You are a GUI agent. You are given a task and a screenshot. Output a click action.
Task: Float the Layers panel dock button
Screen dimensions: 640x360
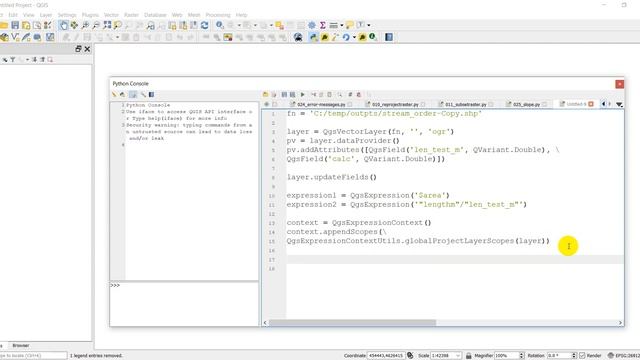78,49
